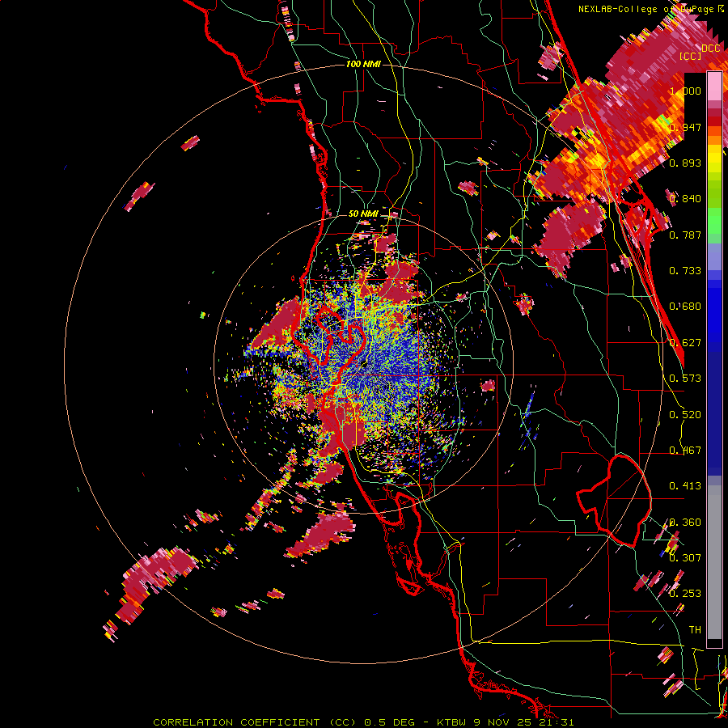Select the 1.000 colorbar value label
This screenshot has height=728, width=728.
(x=685, y=91)
